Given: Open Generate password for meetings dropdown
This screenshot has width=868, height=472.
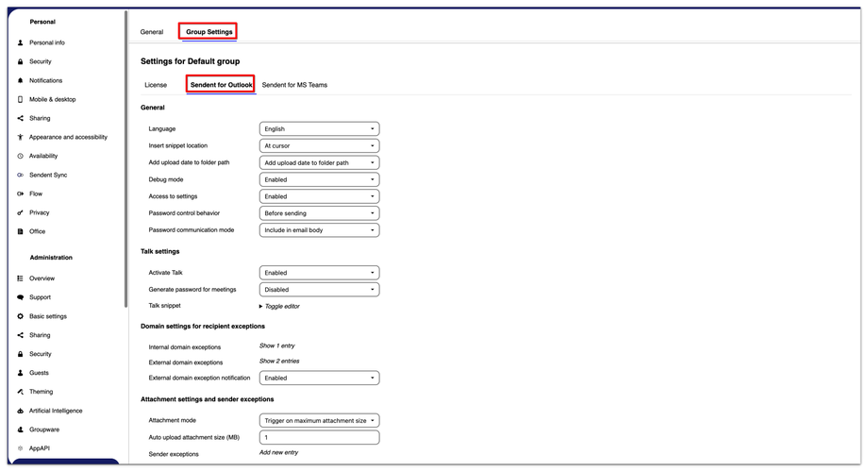Looking at the screenshot, I should [320, 289].
